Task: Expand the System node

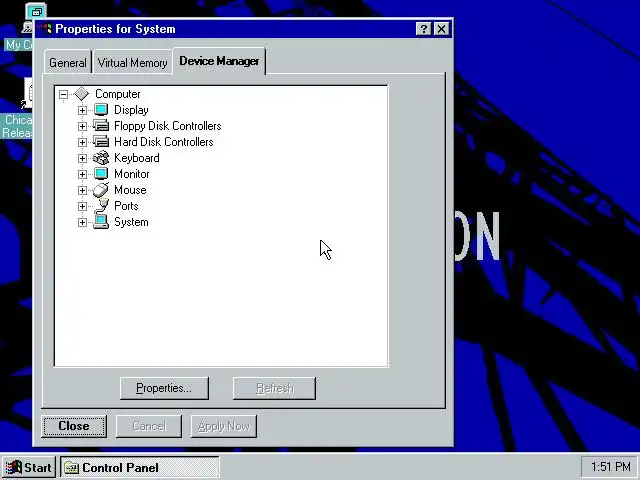Action: tap(82, 222)
